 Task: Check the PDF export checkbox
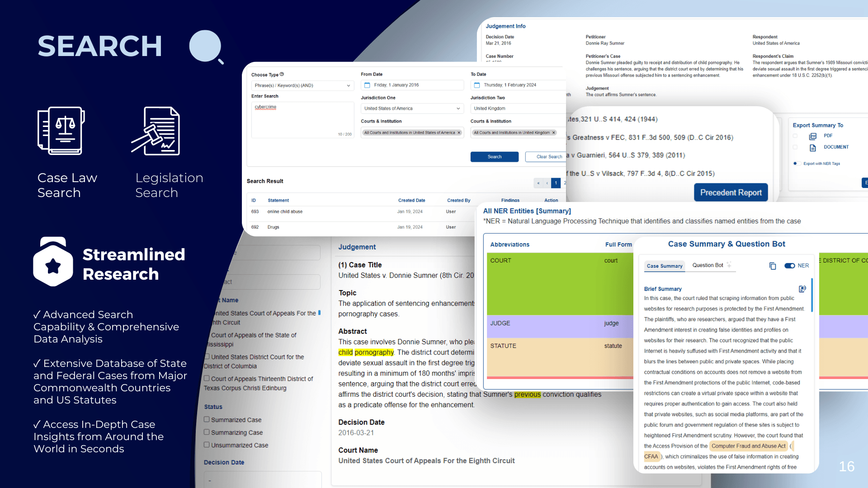(795, 136)
